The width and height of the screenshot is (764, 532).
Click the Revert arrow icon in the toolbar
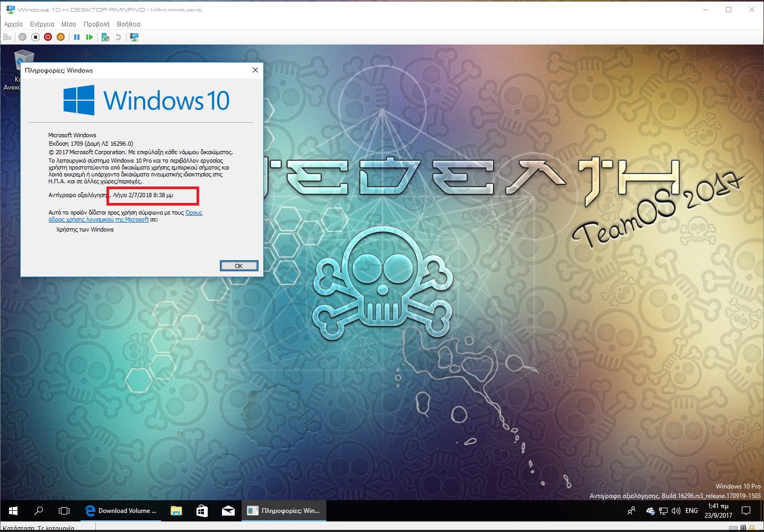[118, 37]
